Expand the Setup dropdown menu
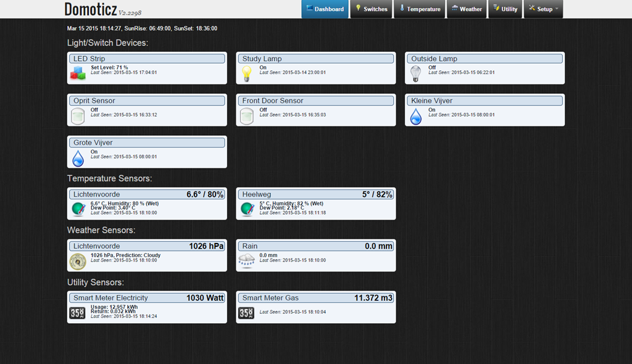The width and height of the screenshot is (632, 364). 543,9
